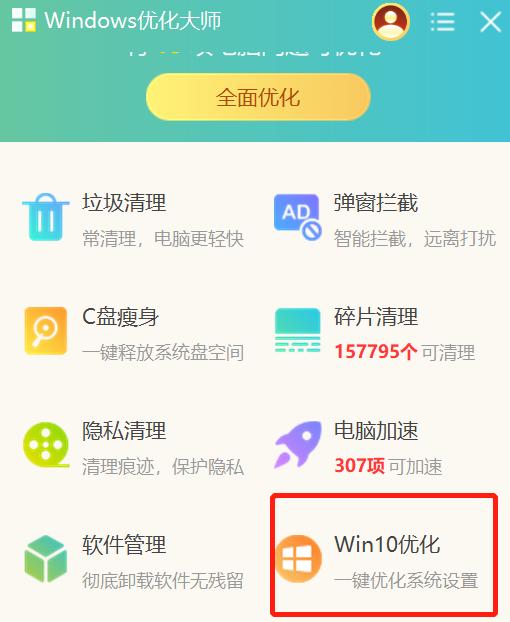Click the 全面优化 yellow button

pyautogui.click(x=258, y=97)
